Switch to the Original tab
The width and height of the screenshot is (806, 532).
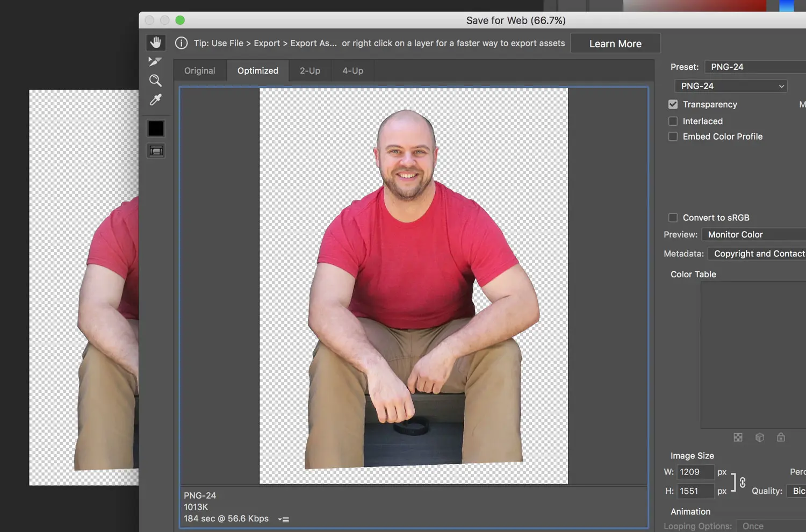click(x=200, y=70)
